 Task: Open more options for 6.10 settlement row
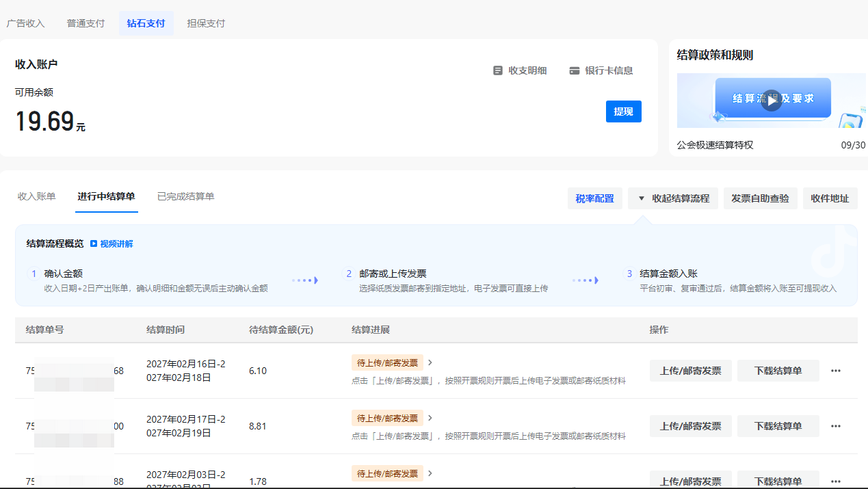(x=835, y=371)
